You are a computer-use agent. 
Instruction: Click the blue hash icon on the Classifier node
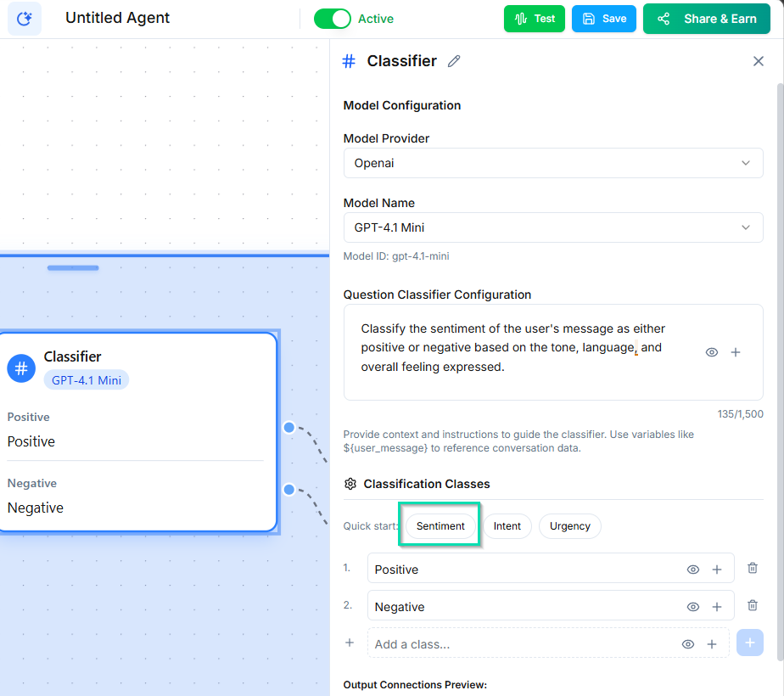[x=20, y=368]
